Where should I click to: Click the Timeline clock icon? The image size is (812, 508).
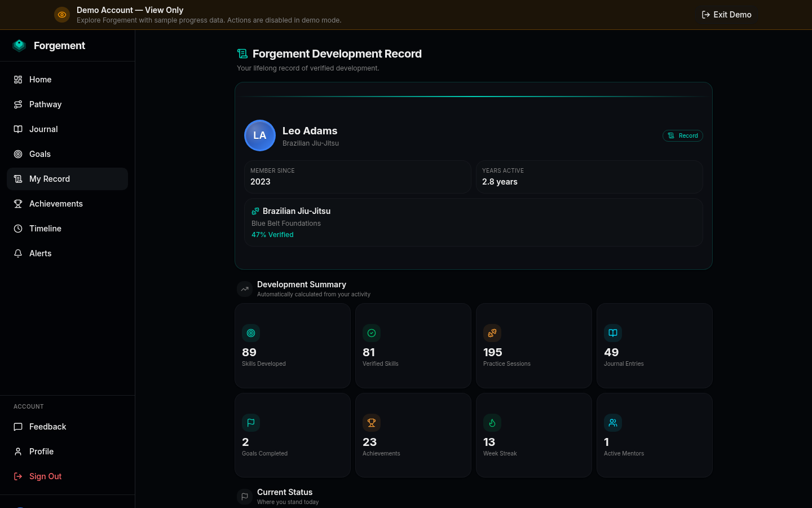pyautogui.click(x=18, y=229)
